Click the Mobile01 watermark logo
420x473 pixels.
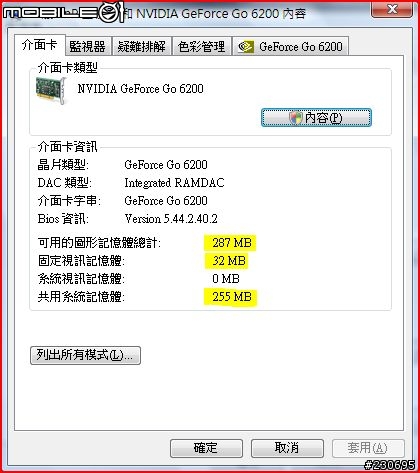(63, 13)
